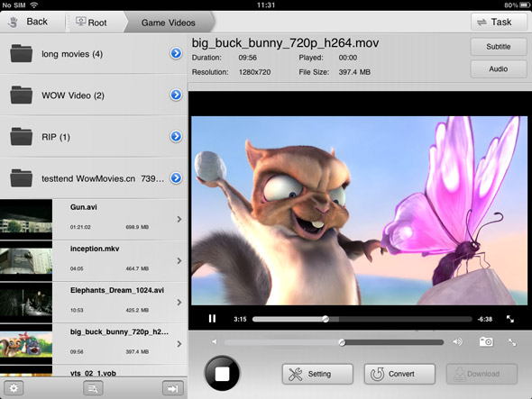Mute using the left speaker icon
Screen dimensions: 532x399
[x=214, y=341]
